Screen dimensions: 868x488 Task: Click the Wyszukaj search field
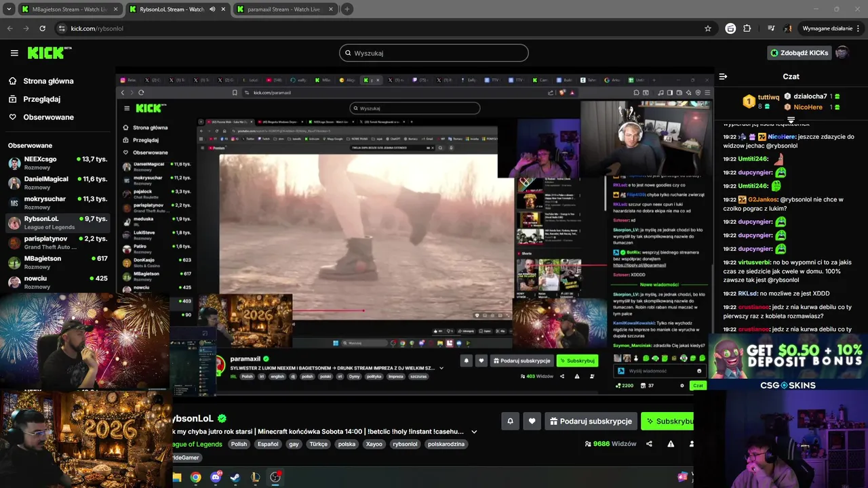434,53
